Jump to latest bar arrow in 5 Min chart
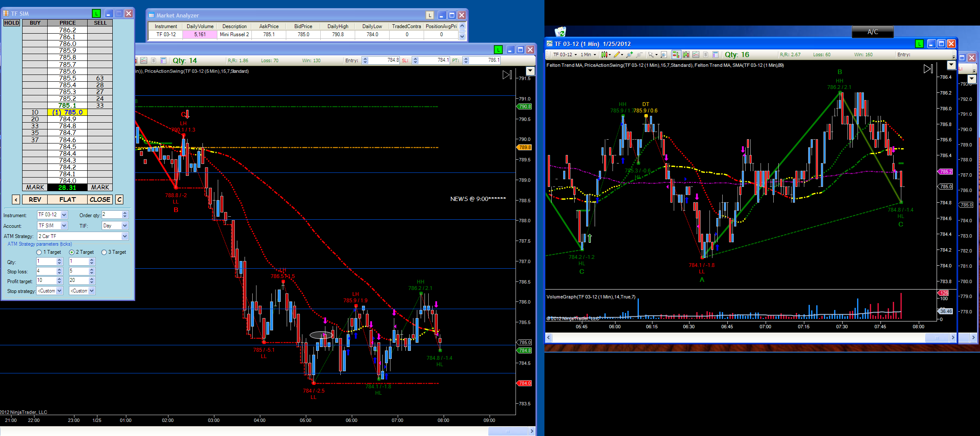This screenshot has width=980, height=436. 507,75
